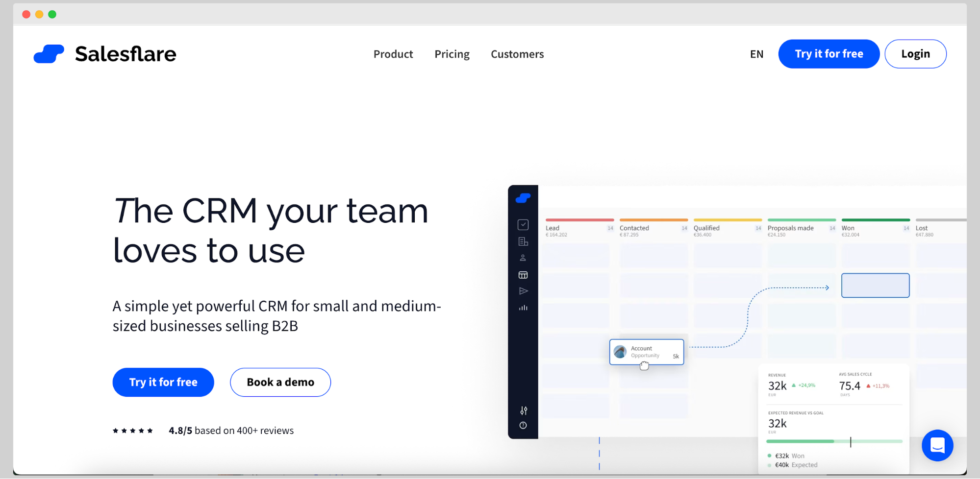
Task: Open the settings sliders icon in the sidebar
Action: (524, 410)
